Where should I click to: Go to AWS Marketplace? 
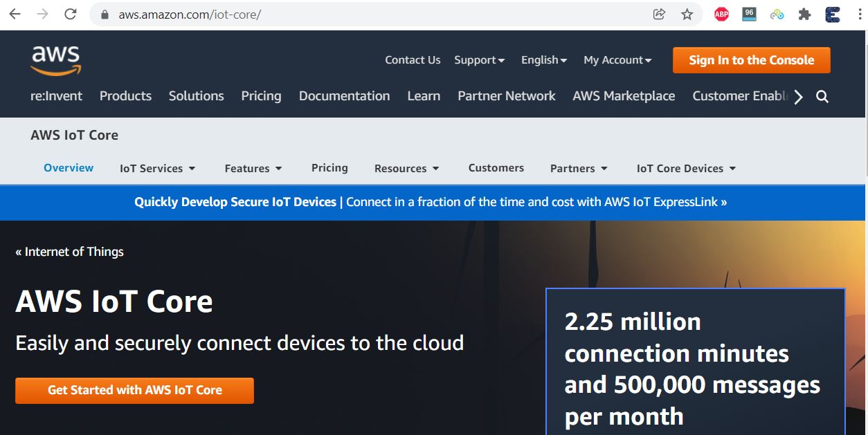(624, 96)
